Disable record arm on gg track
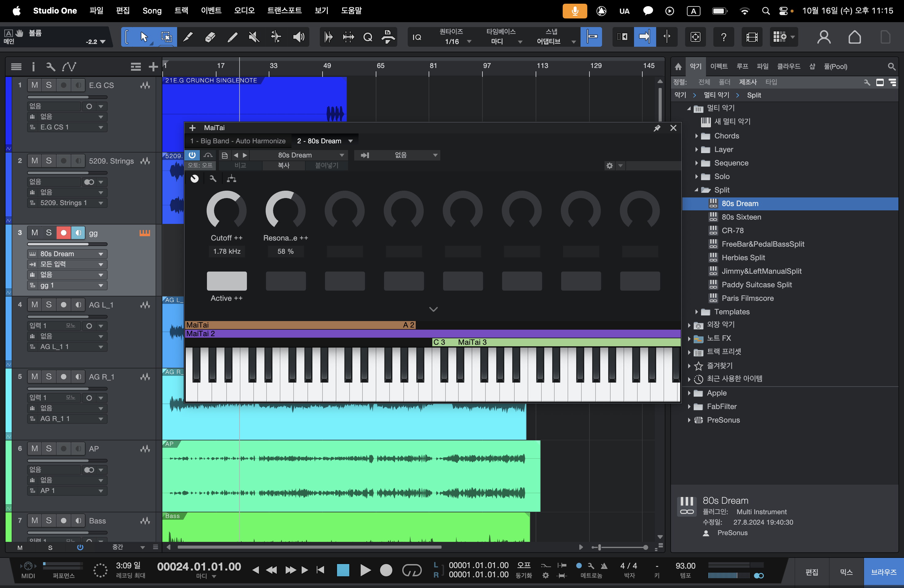The image size is (904, 588). tap(63, 233)
